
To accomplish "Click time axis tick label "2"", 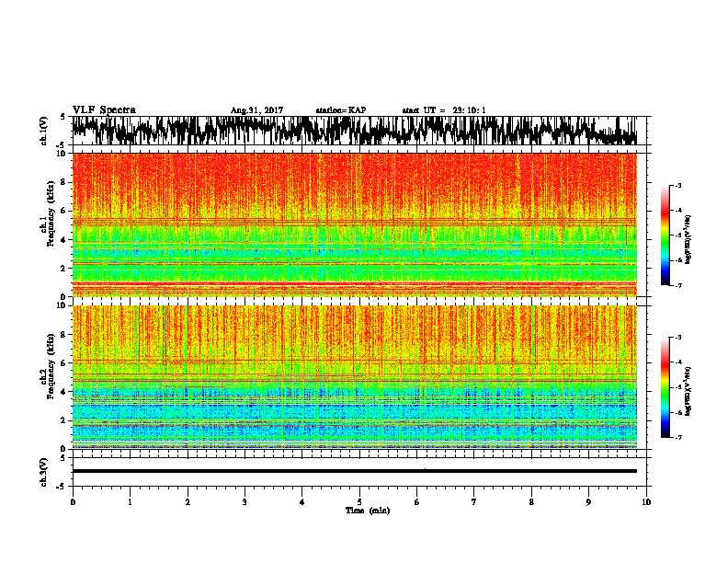I will [188, 502].
